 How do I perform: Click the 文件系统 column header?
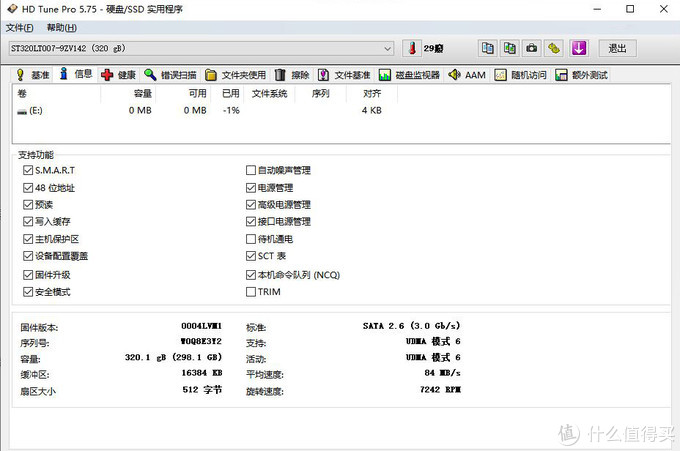tap(269, 93)
